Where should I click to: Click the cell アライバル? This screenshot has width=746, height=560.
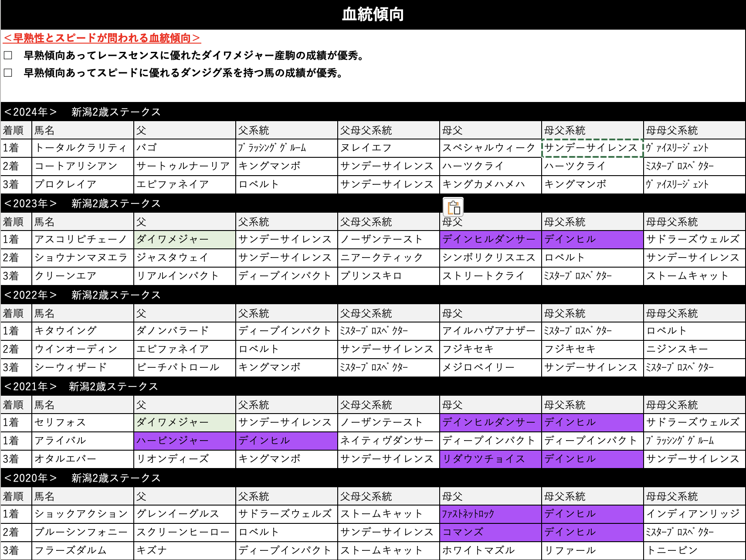pos(83,441)
